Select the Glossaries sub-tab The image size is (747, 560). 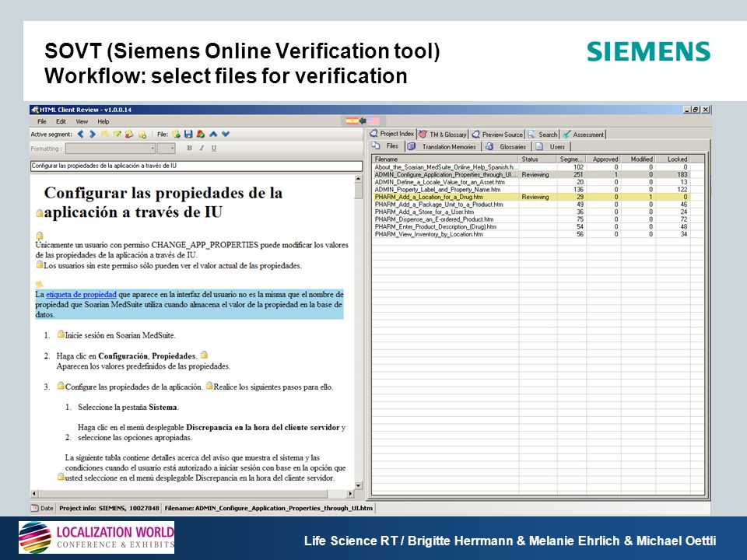coord(507,147)
